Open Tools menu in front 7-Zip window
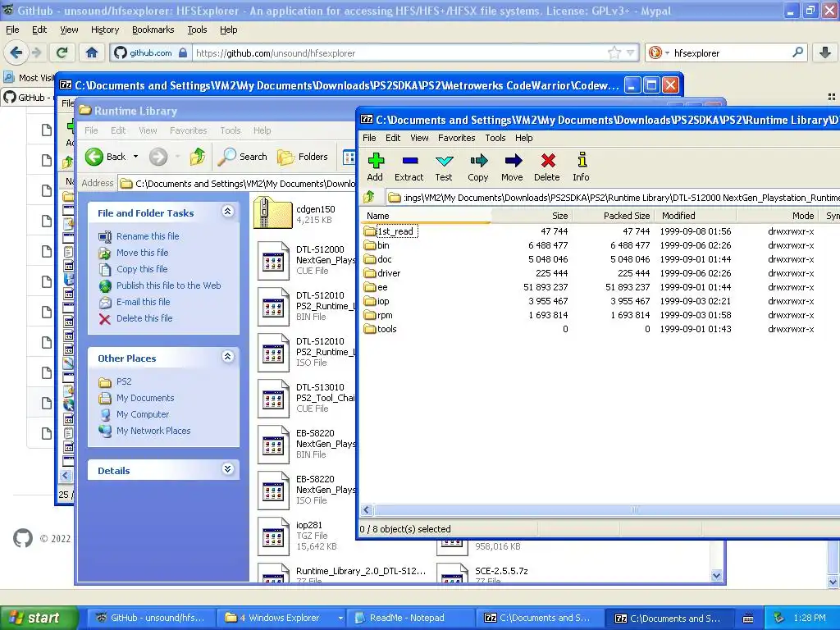The width and height of the screenshot is (840, 630). tap(495, 138)
